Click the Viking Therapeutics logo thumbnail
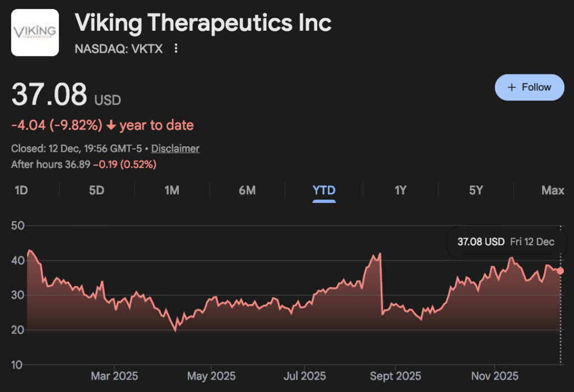574x392 pixels. coord(35,32)
